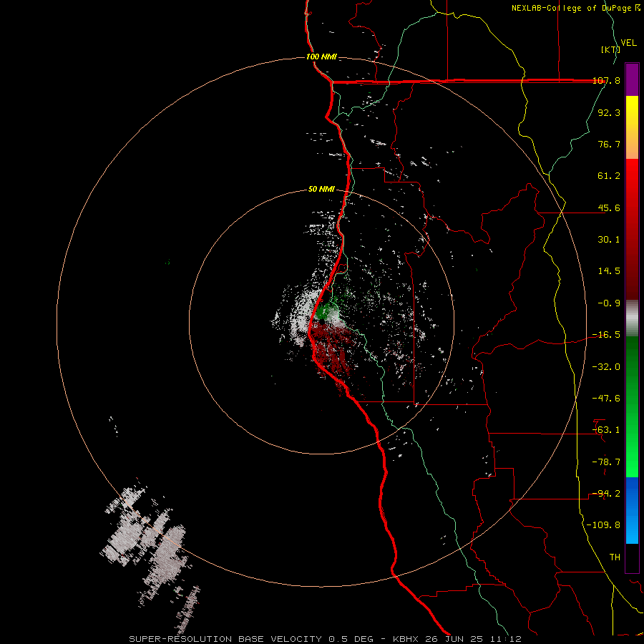Click the 50 NMI range ring label

pos(321,190)
